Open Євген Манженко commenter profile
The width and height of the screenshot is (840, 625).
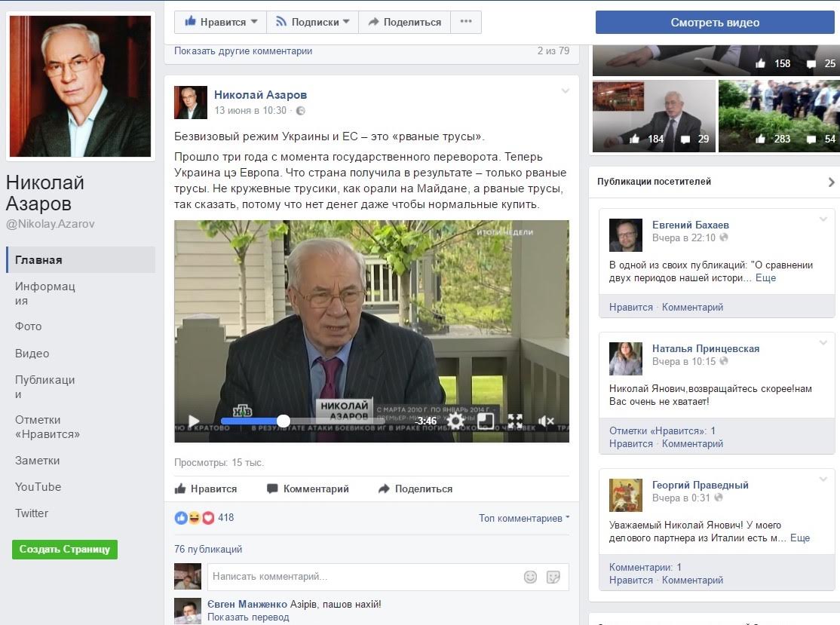coord(247,604)
